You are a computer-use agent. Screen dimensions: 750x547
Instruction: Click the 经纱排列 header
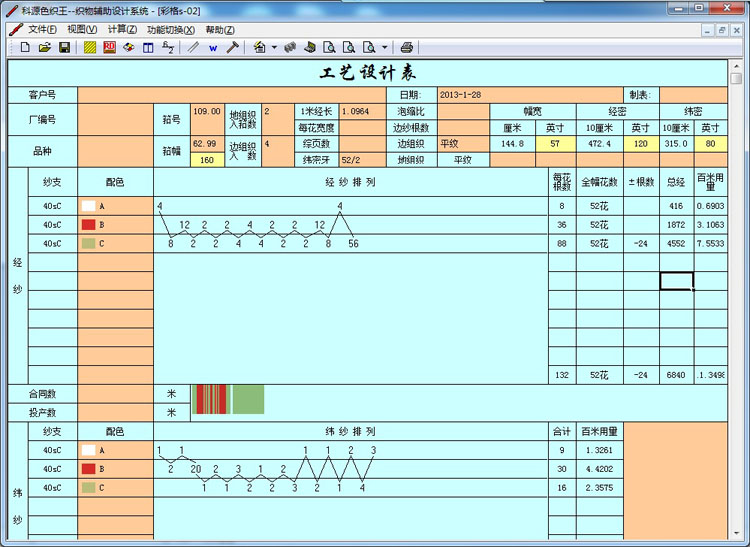(x=351, y=182)
